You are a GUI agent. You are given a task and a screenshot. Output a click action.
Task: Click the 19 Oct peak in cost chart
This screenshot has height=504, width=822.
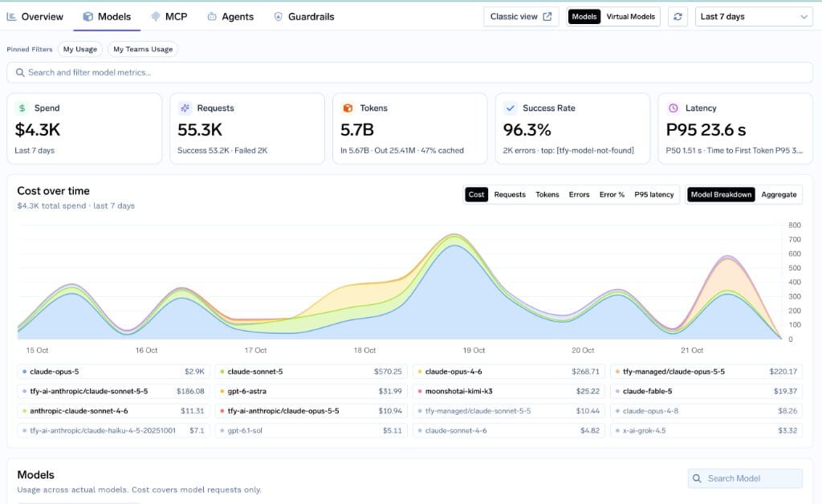[x=455, y=235]
